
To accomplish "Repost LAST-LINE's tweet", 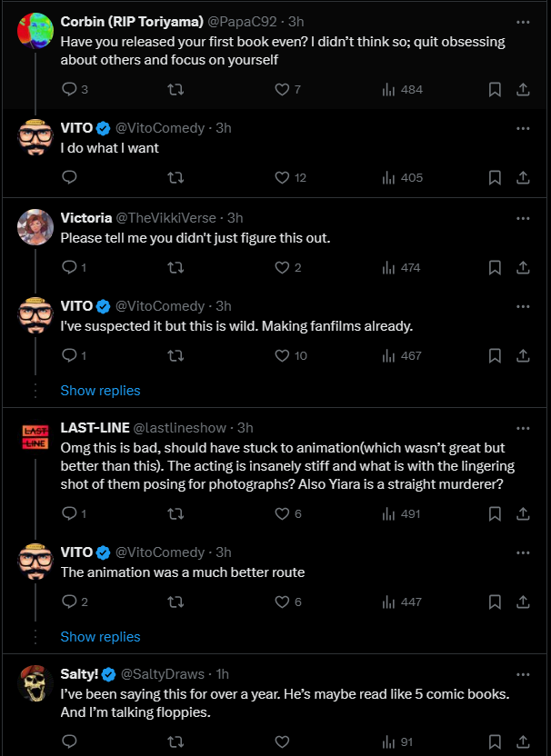I will (x=175, y=514).
